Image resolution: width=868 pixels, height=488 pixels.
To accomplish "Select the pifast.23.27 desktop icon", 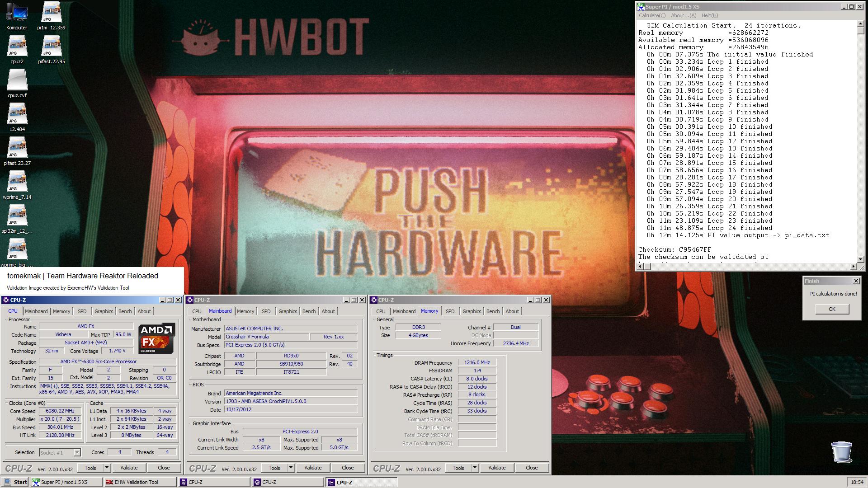I will tap(17, 152).
